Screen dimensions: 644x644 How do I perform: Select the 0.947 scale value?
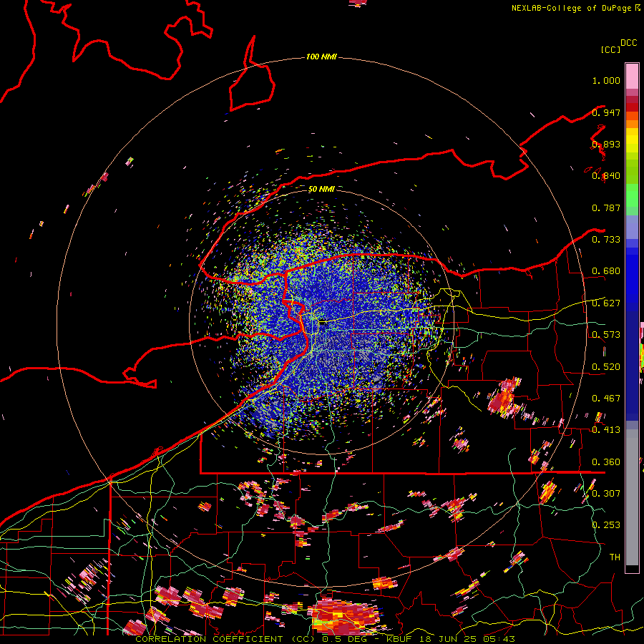click(x=606, y=112)
